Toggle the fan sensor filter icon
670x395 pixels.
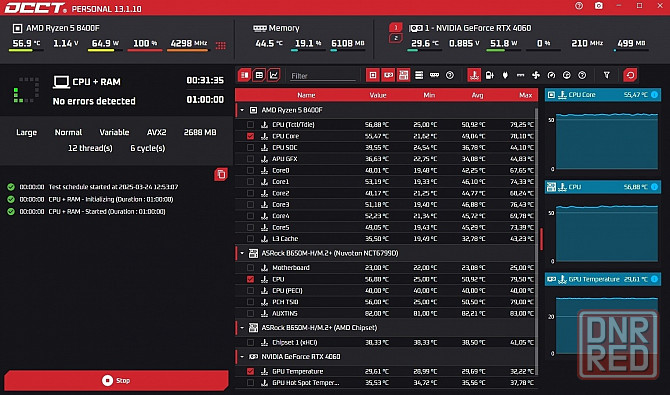click(536, 75)
